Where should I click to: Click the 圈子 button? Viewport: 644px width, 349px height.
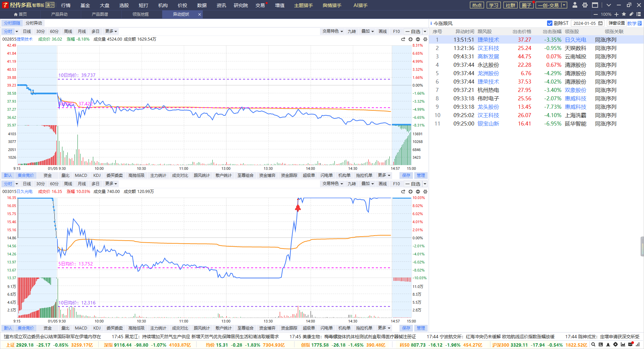tap(527, 5)
